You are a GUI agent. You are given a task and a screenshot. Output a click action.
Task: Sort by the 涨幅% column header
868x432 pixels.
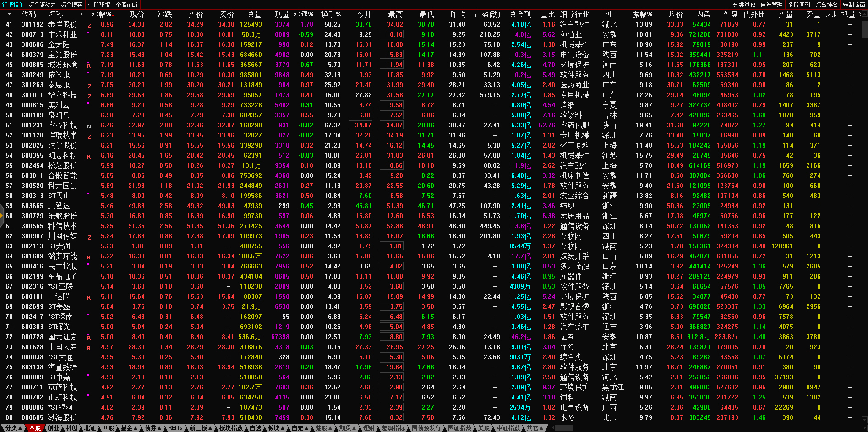[x=102, y=15]
